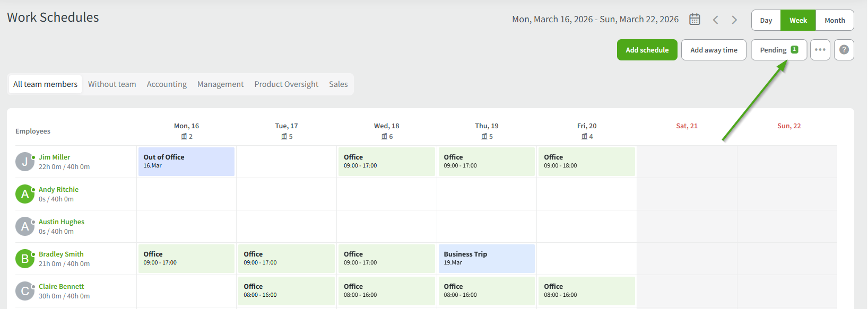Screen dimensions: 868x309
Task: Click Bradley Smith's green avatar
Action: coord(24,259)
